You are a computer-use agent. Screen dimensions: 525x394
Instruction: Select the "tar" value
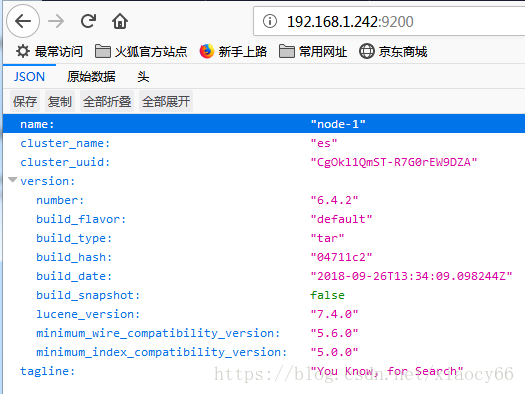click(x=327, y=238)
